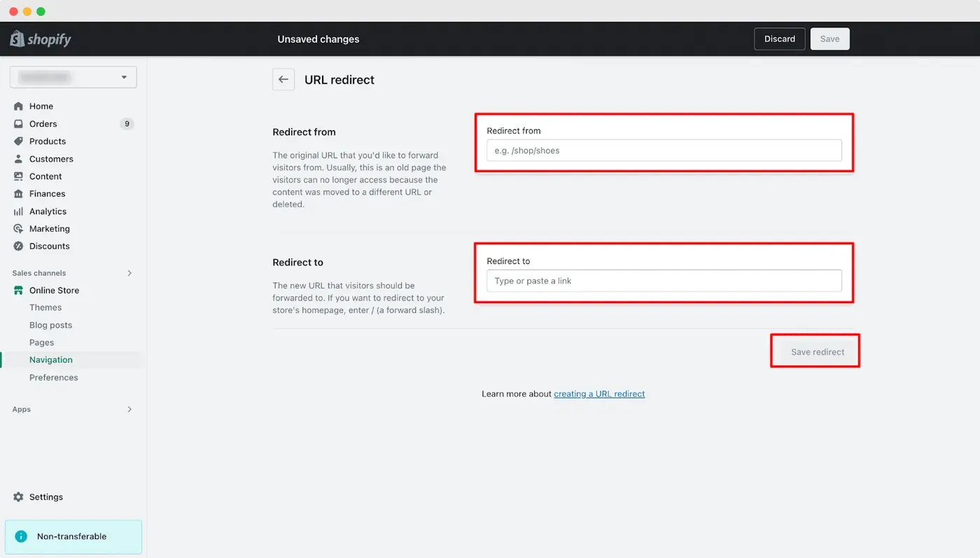Click the URL redirect page title
The image size is (980, 558).
point(339,80)
